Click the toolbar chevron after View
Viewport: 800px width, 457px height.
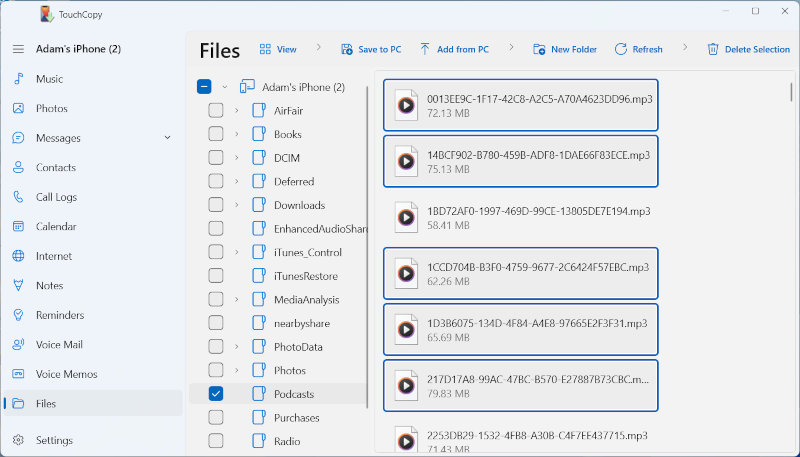pos(318,47)
